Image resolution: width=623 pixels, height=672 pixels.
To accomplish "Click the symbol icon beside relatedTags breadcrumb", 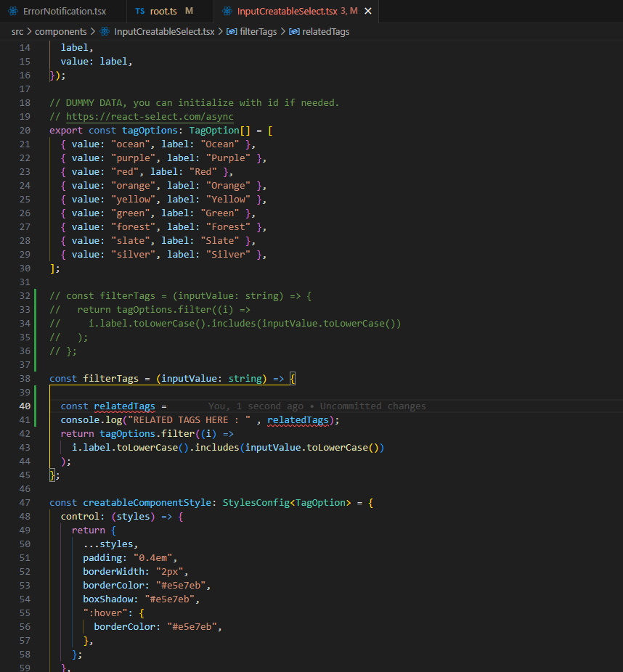I will (x=294, y=32).
